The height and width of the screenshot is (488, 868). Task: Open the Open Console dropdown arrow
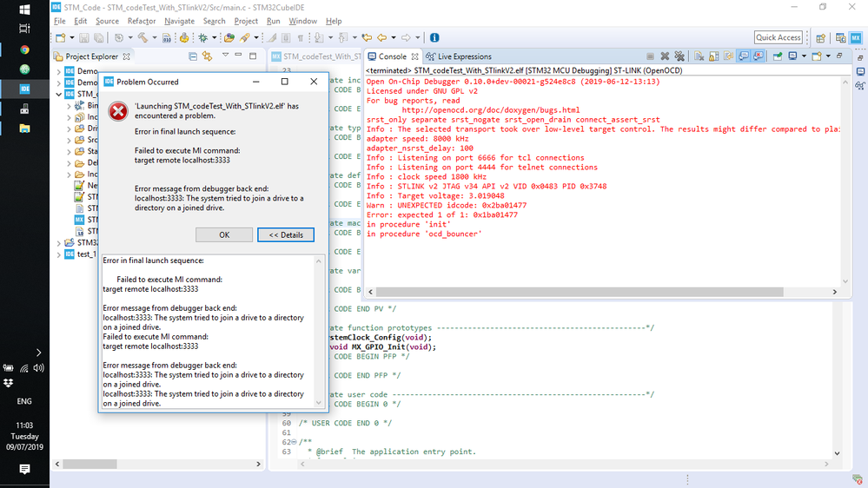pyautogui.click(x=828, y=56)
